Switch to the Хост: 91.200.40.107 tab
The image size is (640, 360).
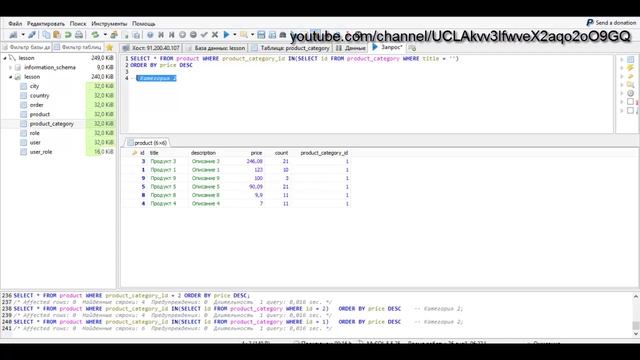click(x=151, y=48)
